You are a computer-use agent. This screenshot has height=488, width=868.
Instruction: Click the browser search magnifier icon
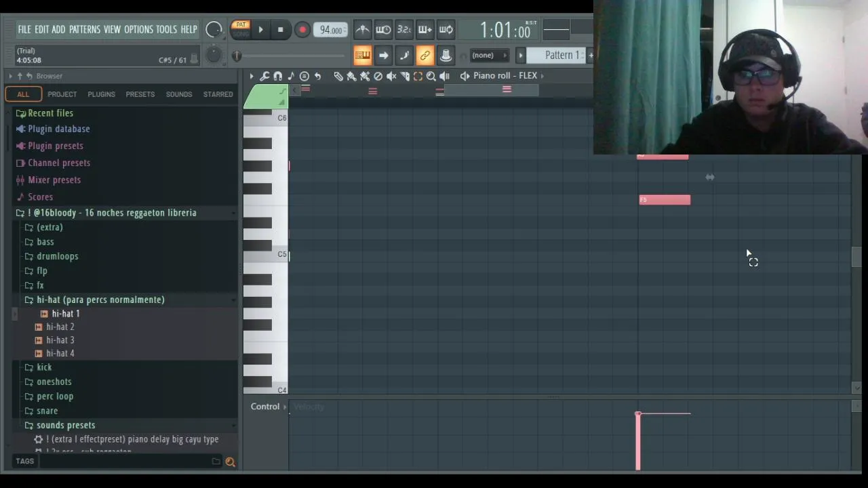click(230, 462)
